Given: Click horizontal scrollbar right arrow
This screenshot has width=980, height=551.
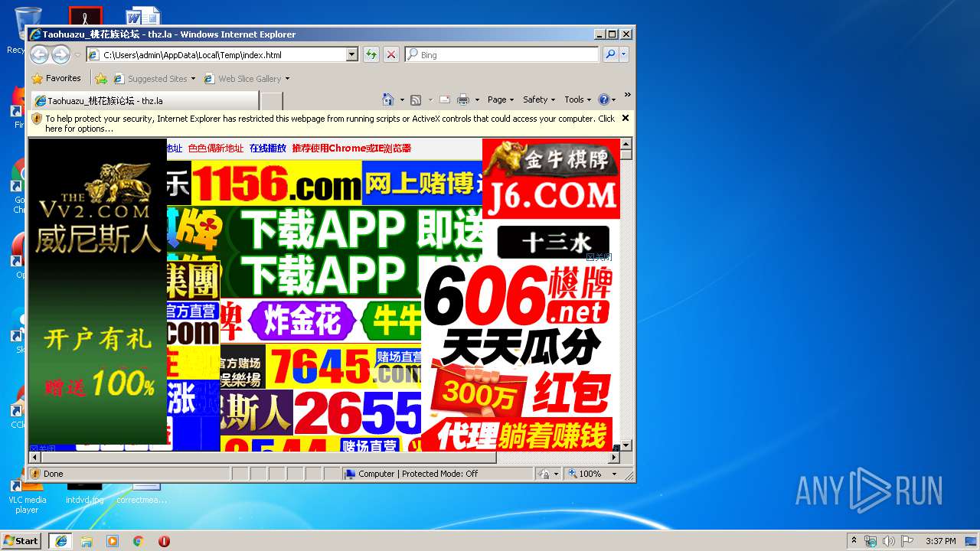Looking at the screenshot, I should 614,458.
